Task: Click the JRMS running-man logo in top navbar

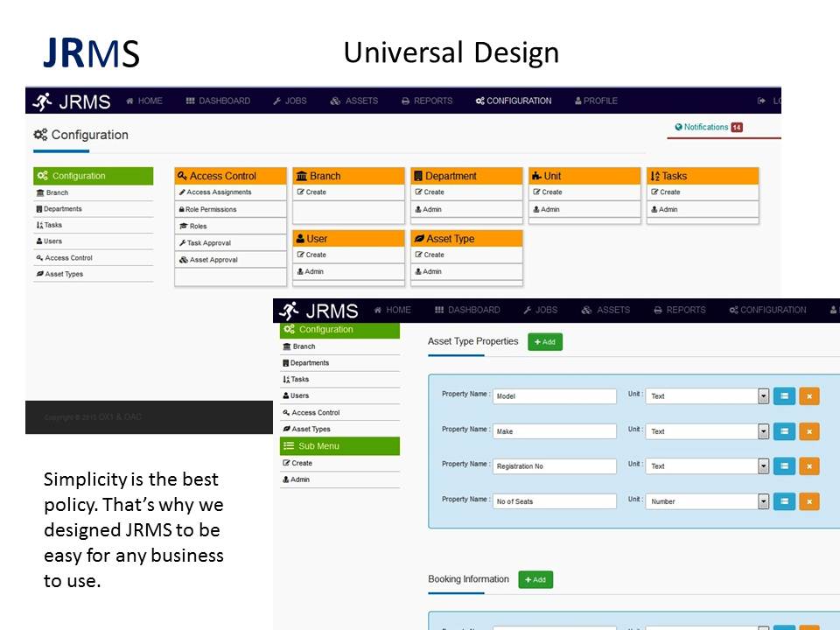Action: [42, 101]
